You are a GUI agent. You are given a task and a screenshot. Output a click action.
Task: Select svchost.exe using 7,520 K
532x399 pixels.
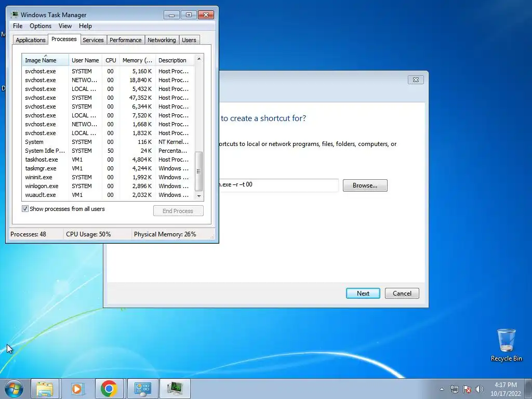(x=108, y=115)
